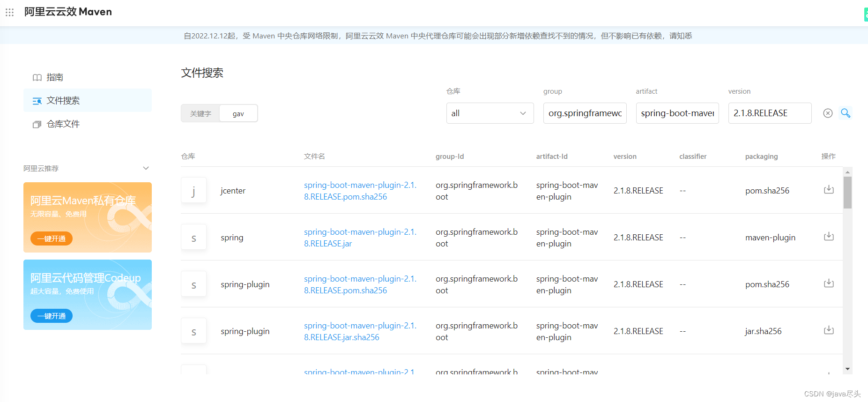The width and height of the screenshot is (868, 402).
Task: Click the artifact-Id column header
Action: tap(552, 156)
